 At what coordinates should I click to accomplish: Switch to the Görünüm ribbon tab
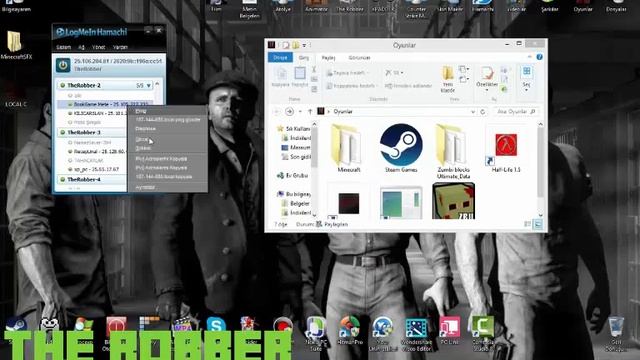359,58
